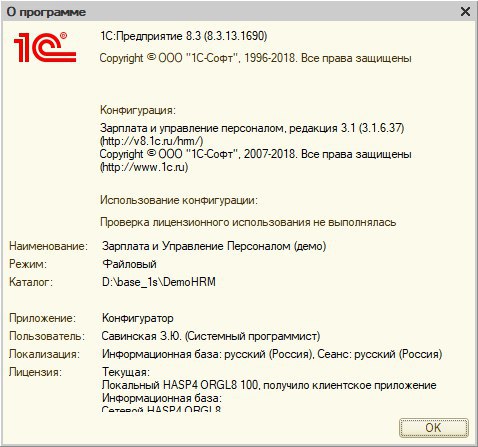Click the 'Информационная база: русский (Россия)' localization value
The image size is (478, 447).
207,354
